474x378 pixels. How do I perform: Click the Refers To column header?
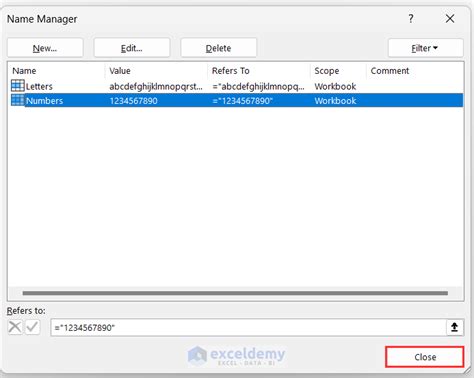(x=259, y=71)
